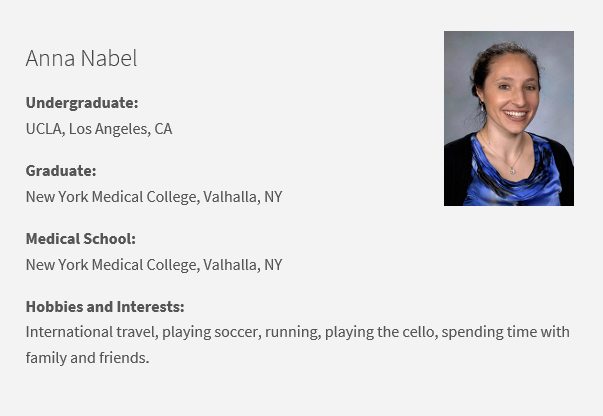This screenshot has width=603, height=416.
Task: Click the Anna Nabel name heading
Action: [81, 58]
